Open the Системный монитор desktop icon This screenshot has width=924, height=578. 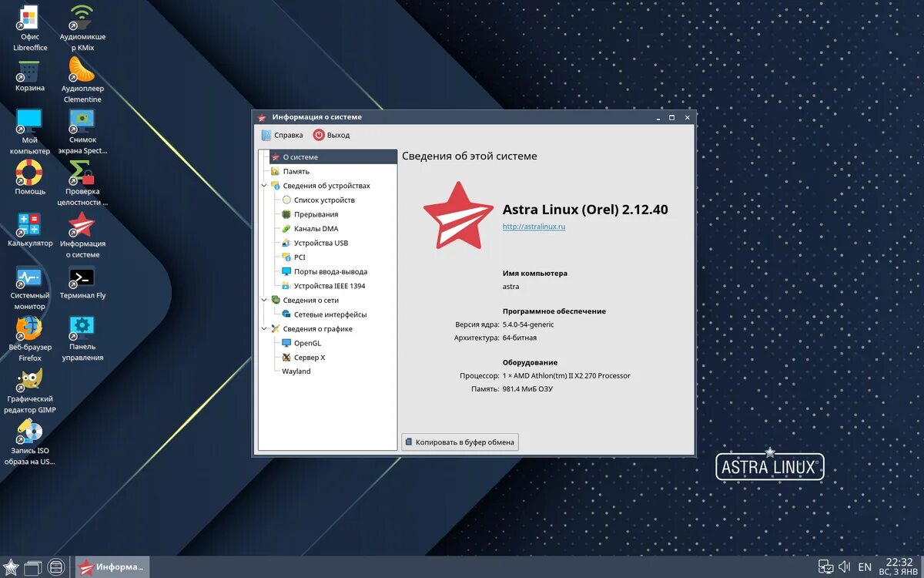[x=30, y=287]
